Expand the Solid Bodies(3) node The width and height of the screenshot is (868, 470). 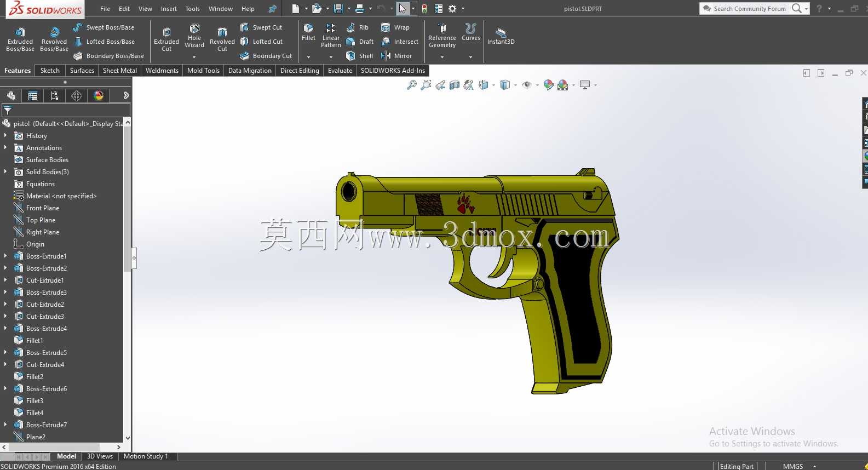point(5,171)
